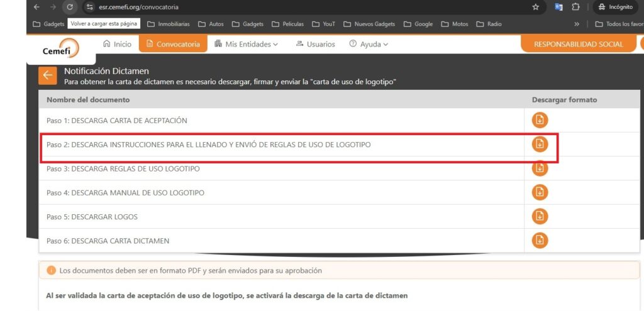
Task: Download Paso 5 logos file
Action: point(540,217)
